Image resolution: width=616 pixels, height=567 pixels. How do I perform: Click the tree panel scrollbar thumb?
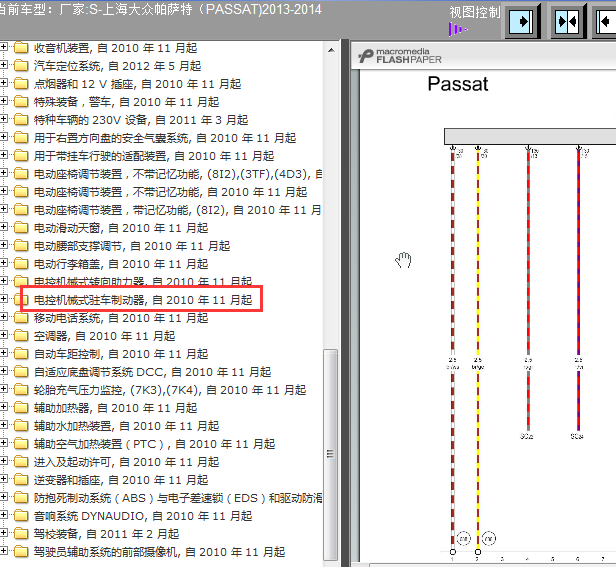(331, 455)
